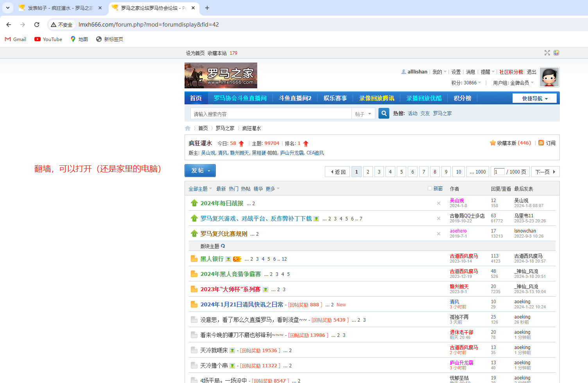This screenshot has height=383, width=588.
Task: Reload the page with browser refresh
Action: (37, 25)
